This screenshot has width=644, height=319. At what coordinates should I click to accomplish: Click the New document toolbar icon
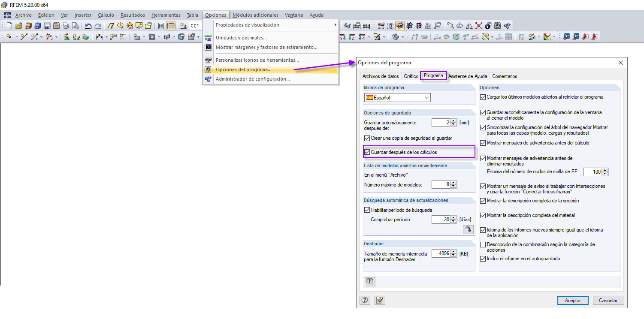(9, 26)
